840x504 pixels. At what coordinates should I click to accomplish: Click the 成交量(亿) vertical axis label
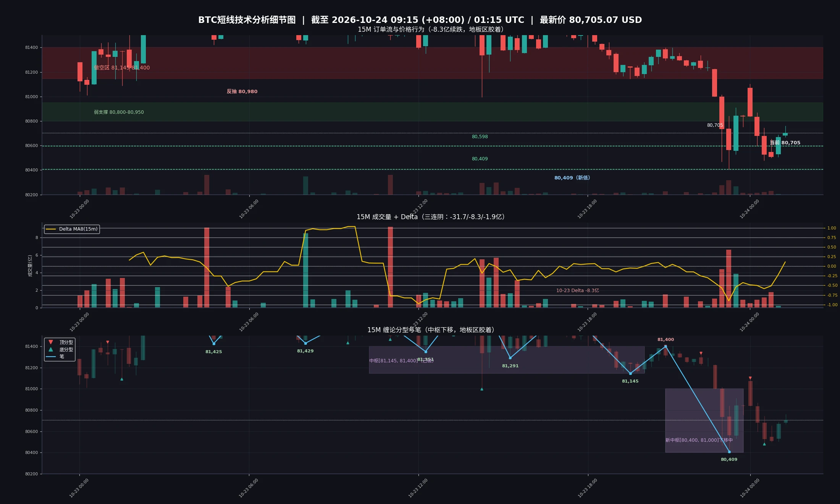tap(30, 266)
